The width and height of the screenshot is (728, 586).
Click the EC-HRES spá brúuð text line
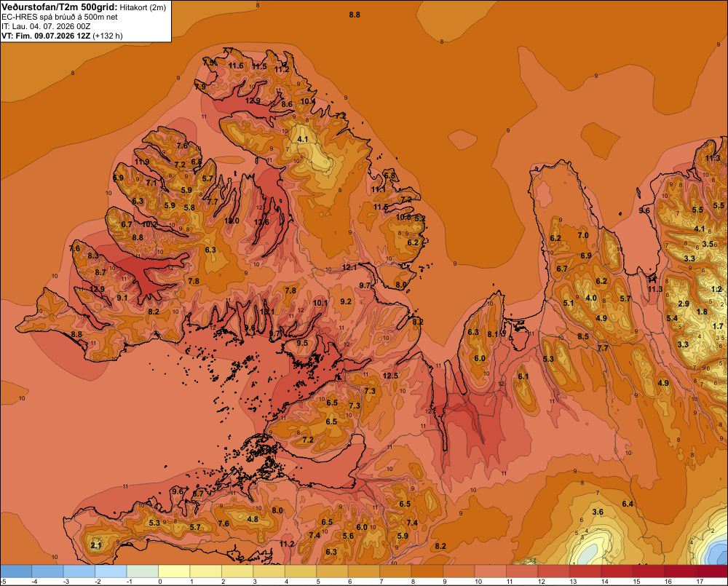coord(60,17)
